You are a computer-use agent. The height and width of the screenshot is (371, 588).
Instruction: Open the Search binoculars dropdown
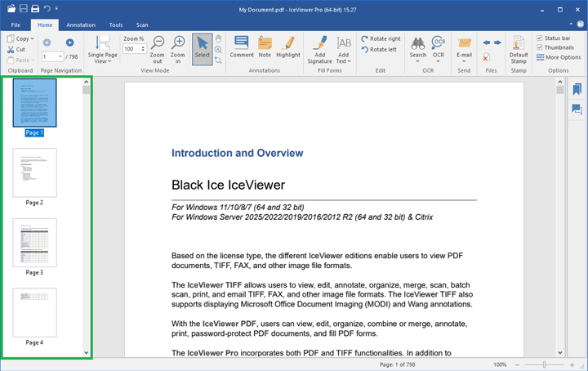pyautogui.click(x=418, y=50)
